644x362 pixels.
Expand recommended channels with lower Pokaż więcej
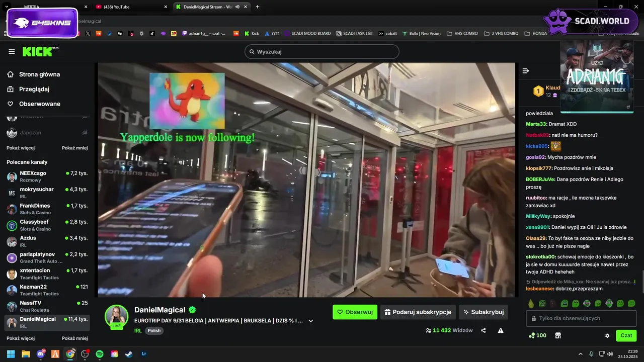pos(21,338)
